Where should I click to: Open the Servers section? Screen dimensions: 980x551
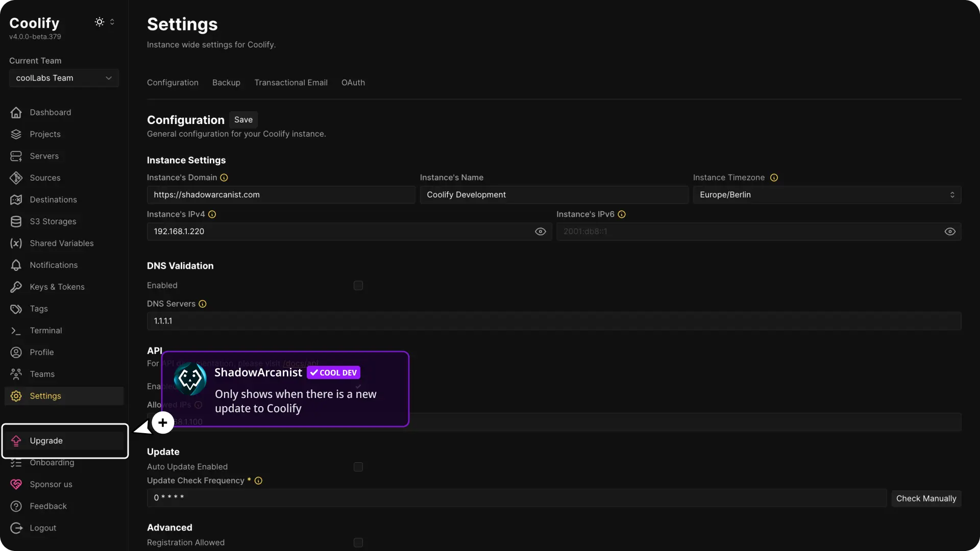pos(45,156)
